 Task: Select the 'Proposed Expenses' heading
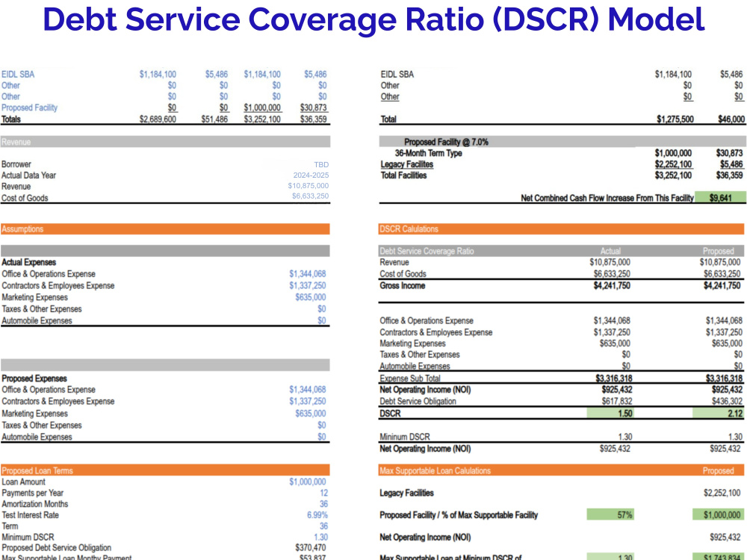click(x=34, y=379)
